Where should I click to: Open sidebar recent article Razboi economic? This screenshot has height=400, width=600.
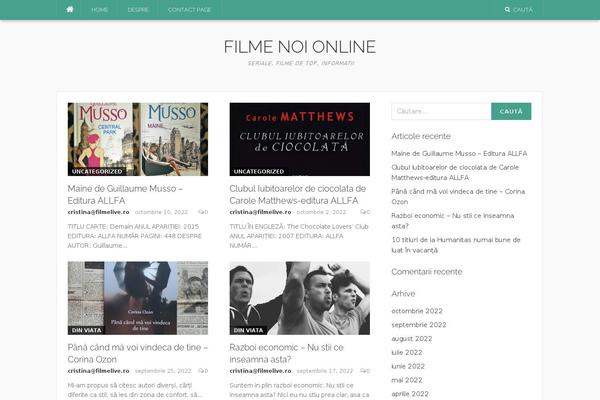(x=453, y=221)
